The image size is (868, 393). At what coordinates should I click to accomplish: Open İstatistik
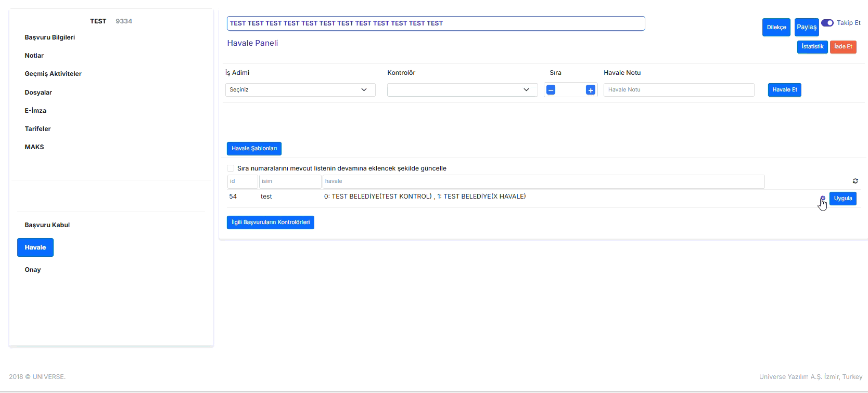812,47
